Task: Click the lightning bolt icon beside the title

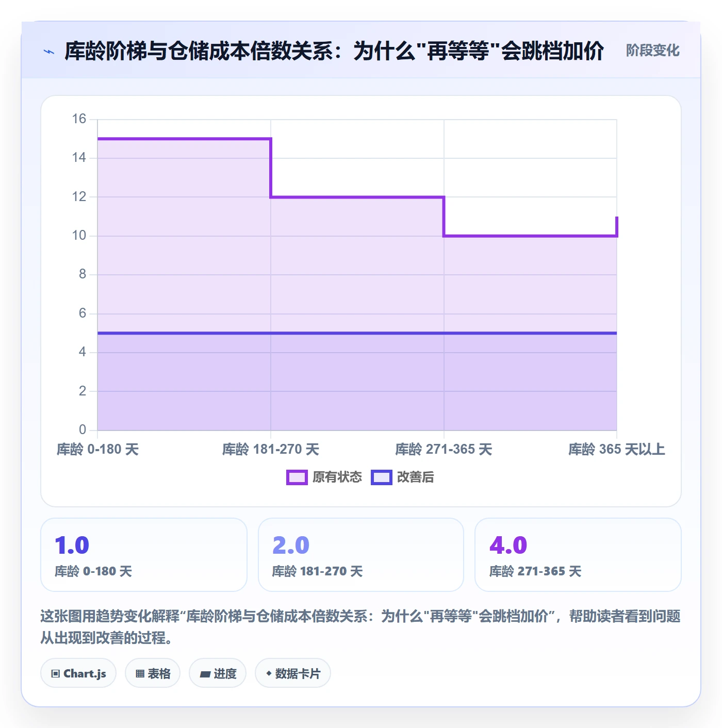Action: coord(49,52)
